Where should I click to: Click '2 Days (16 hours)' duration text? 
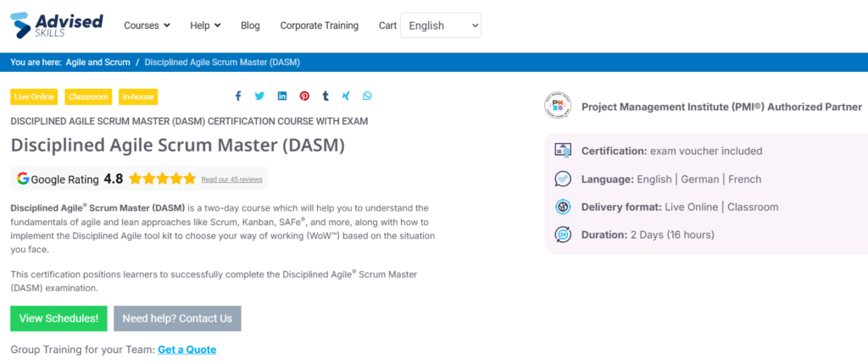tap(672, 234)
